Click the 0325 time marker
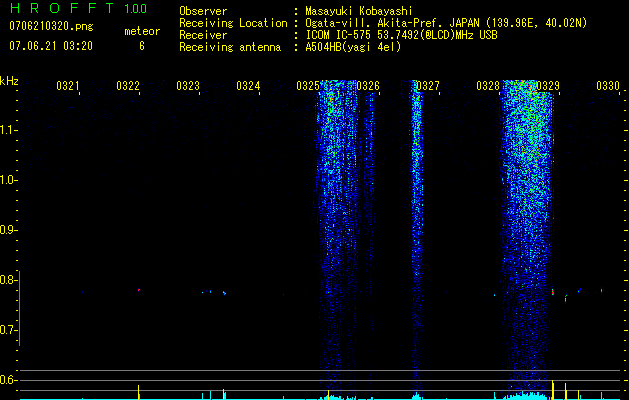 tap(308, 86)
